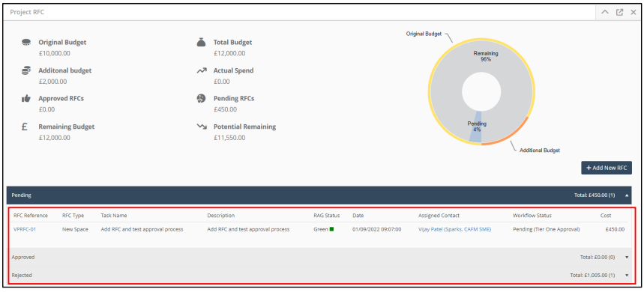The height and width of the screenshot is (292, 644).
Task: Collapse the Pending section arrow
Action: [627, 195]
